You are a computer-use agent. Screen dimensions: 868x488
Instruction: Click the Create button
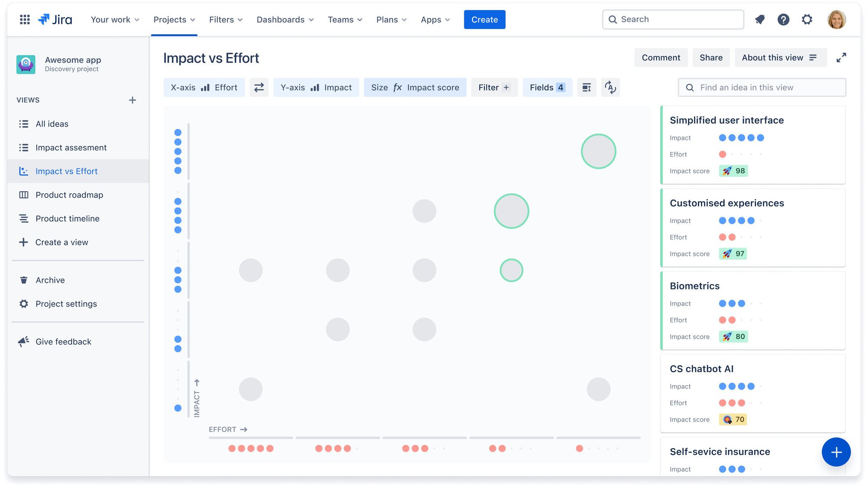point(485,20)
